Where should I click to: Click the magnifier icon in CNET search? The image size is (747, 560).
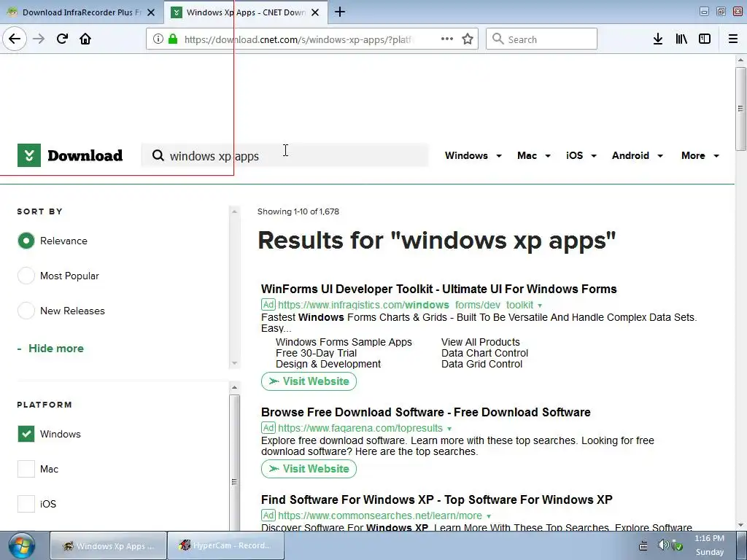pyautogui.click(x=158, y=155)
